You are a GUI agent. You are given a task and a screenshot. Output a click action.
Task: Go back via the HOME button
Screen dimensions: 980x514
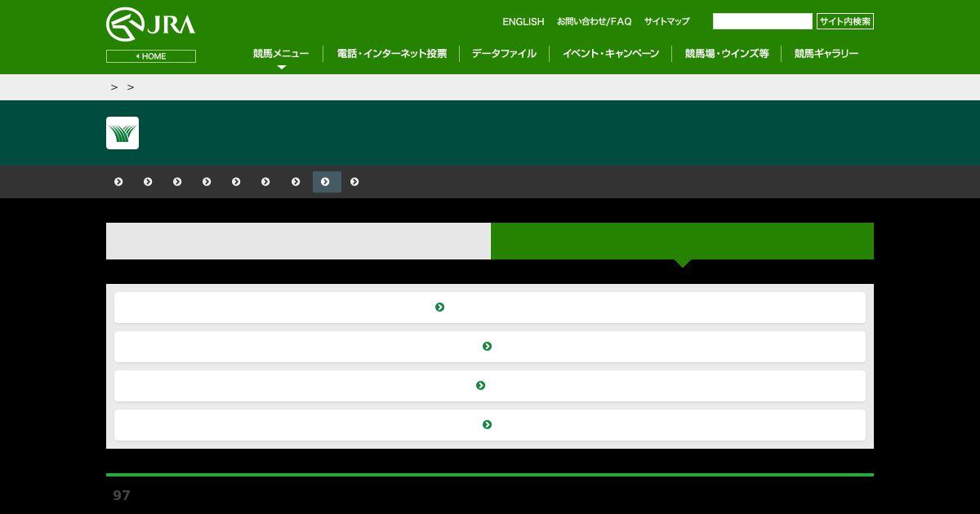151,56
